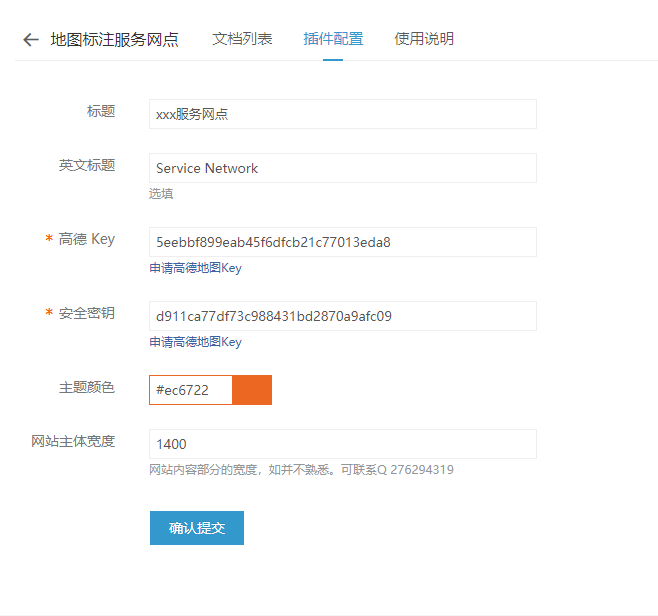Click the 网站主体宽度 label text
Viewport: 658px width, 616px height.
[x=73, y=441]
